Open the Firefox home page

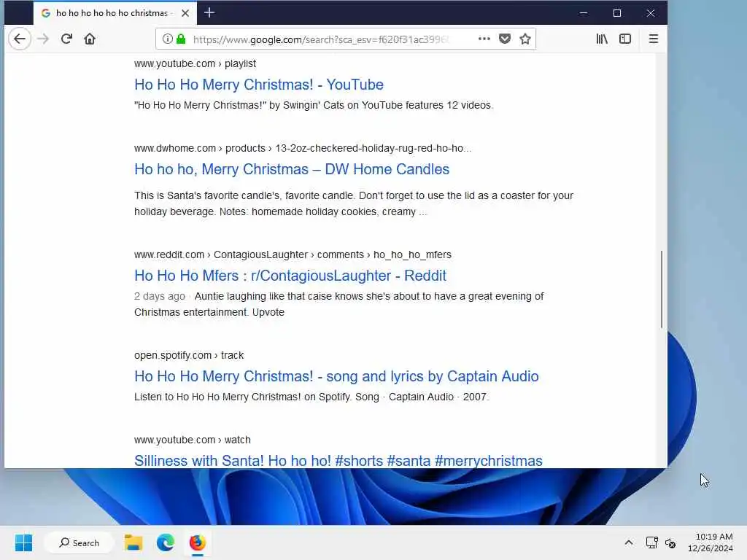pyautogui.click(x=90, y=39)
